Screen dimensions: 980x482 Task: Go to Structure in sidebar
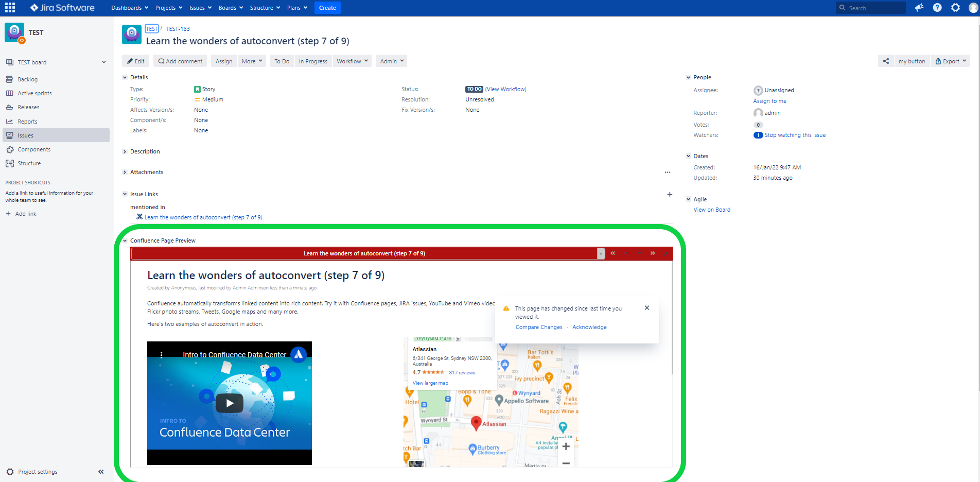[x=29, y=163]
